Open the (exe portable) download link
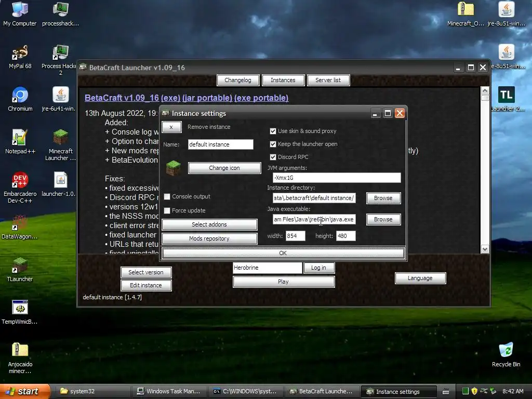532x399 pixels. (261, 98)
